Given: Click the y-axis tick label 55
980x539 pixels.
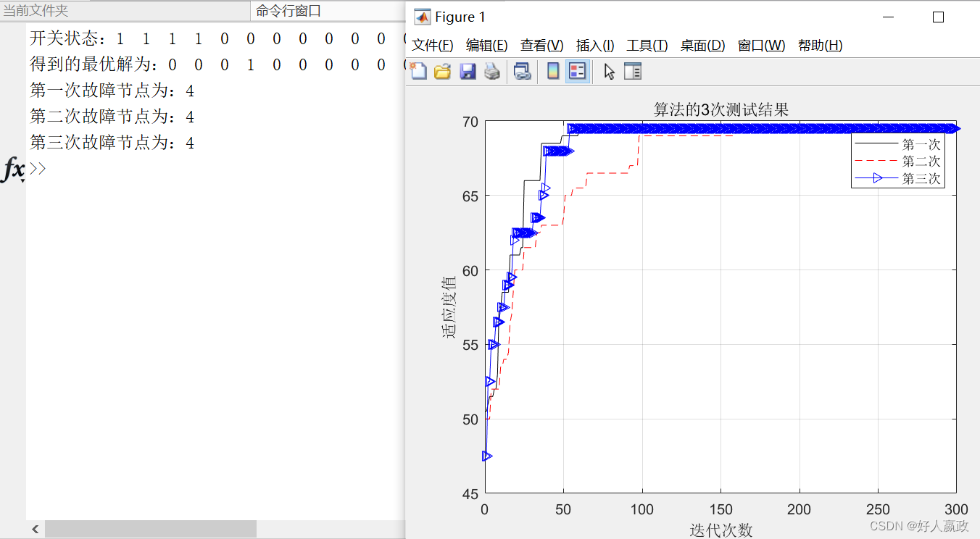Looking at the screenshot, I should [470, 345].
